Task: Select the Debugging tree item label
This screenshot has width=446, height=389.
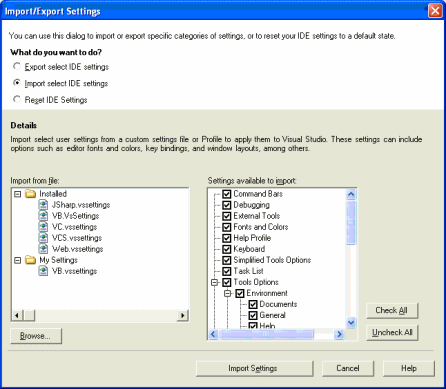Action: click(252, 205)
